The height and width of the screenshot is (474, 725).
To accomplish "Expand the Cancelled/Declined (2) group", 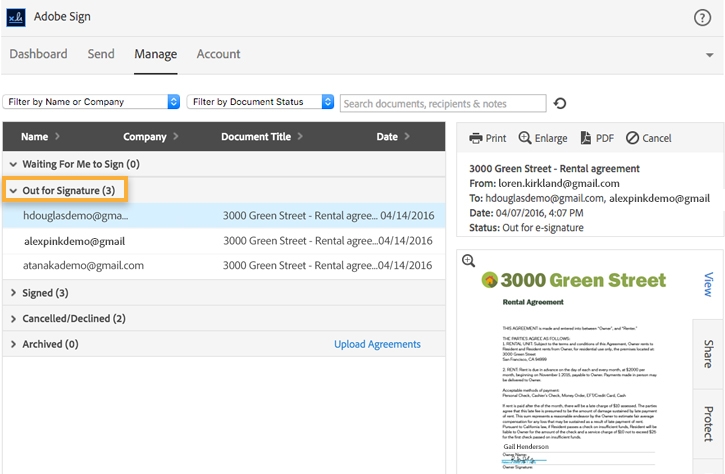I will coord(13,319).
